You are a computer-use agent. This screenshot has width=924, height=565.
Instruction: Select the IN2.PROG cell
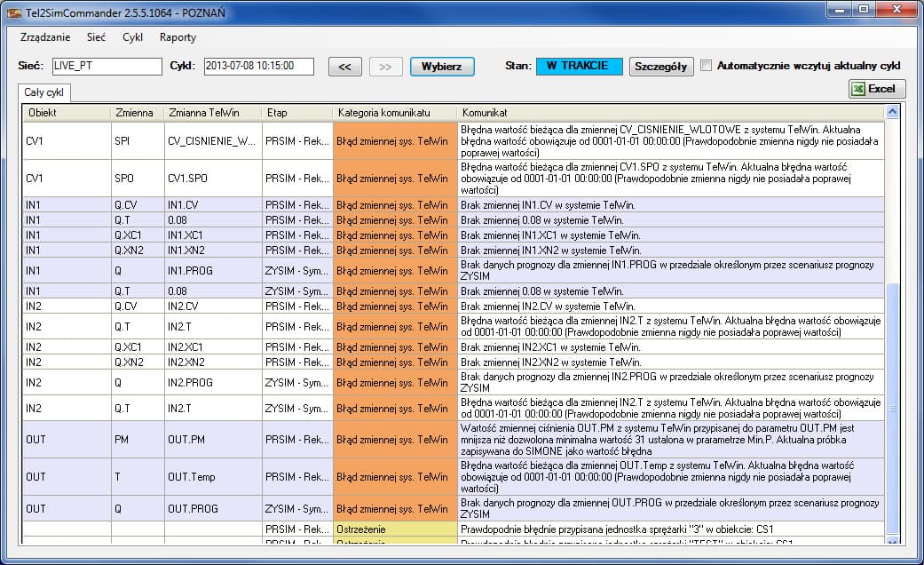pyautogui.click(x=213, y=383)
